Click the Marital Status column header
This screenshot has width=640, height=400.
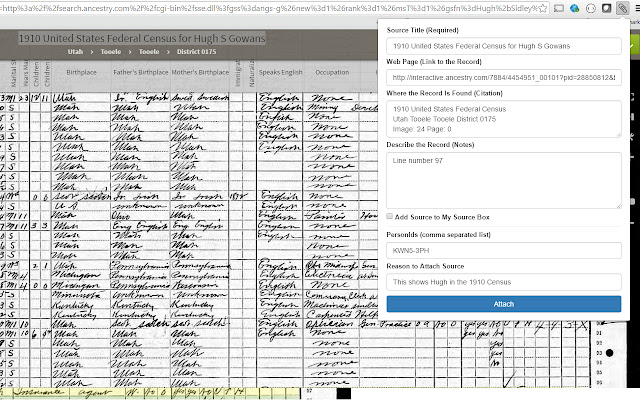pyautogui.click(x=13, y=73)
